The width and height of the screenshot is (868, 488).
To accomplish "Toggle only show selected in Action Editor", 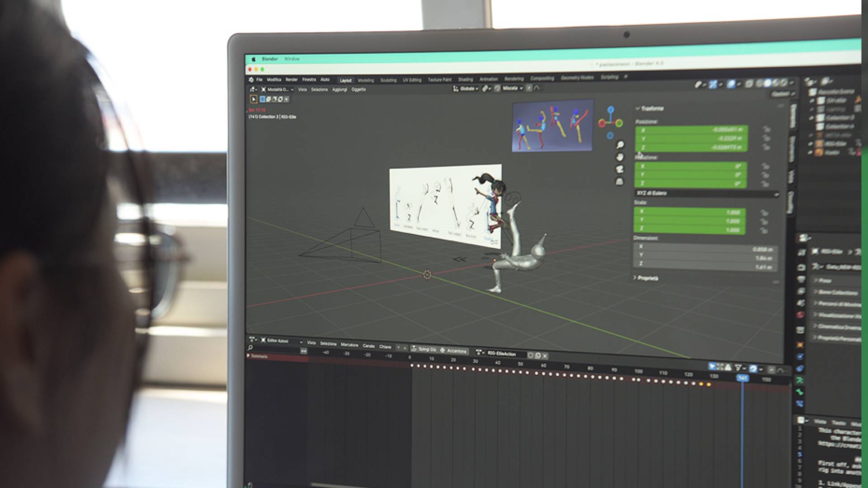I will pyautogui.click(x=712, y=367).
